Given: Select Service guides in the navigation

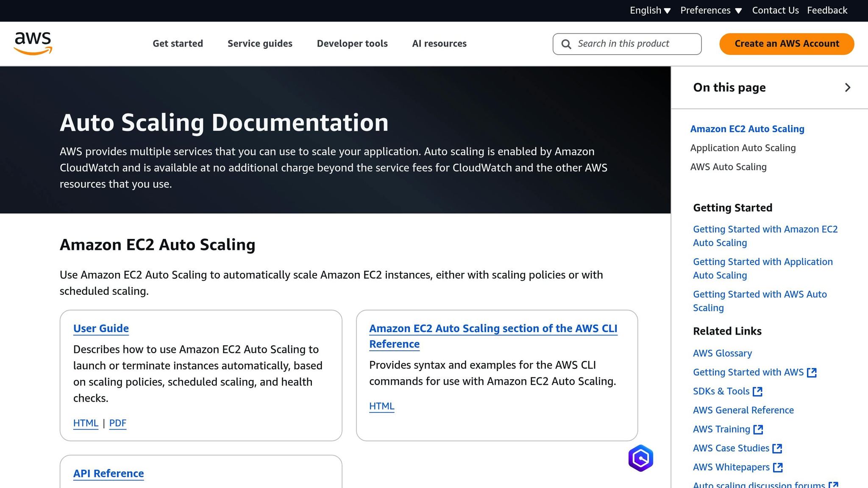Looking at the screenshot, I should tap(260, 44).
